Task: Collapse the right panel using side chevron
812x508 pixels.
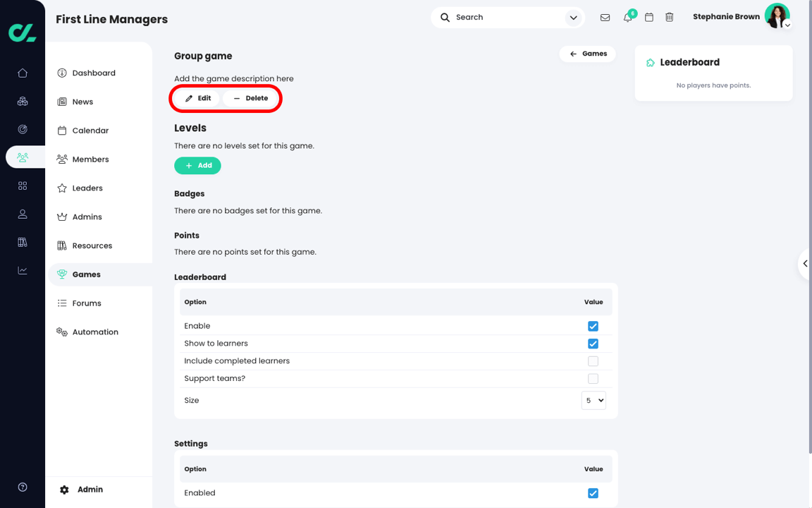Action: (805, 264)
